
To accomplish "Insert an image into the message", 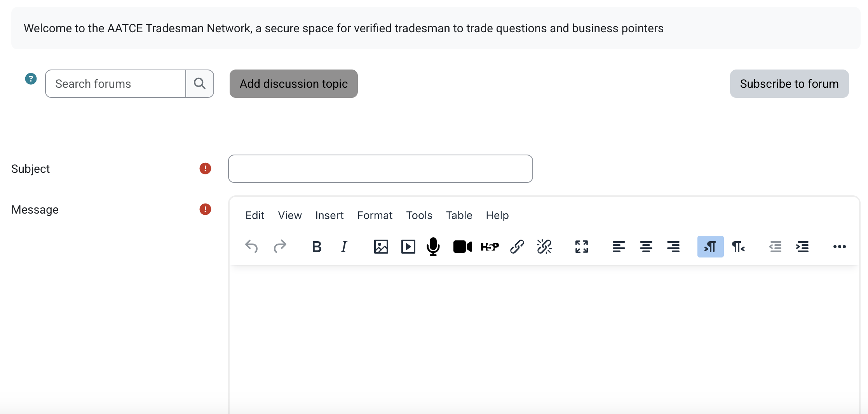I will click(381, 247).
